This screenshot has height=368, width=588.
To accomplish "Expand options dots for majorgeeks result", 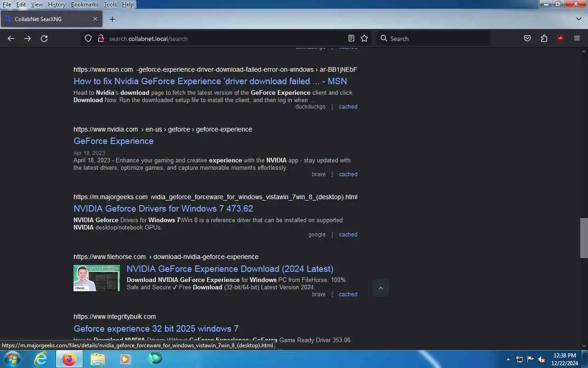I will click(332, 235).
